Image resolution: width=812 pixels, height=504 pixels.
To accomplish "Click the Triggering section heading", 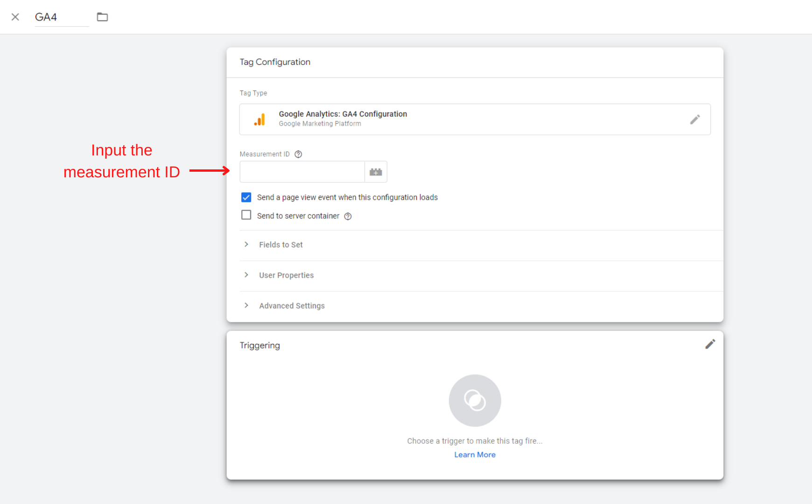I will point(260,345).
